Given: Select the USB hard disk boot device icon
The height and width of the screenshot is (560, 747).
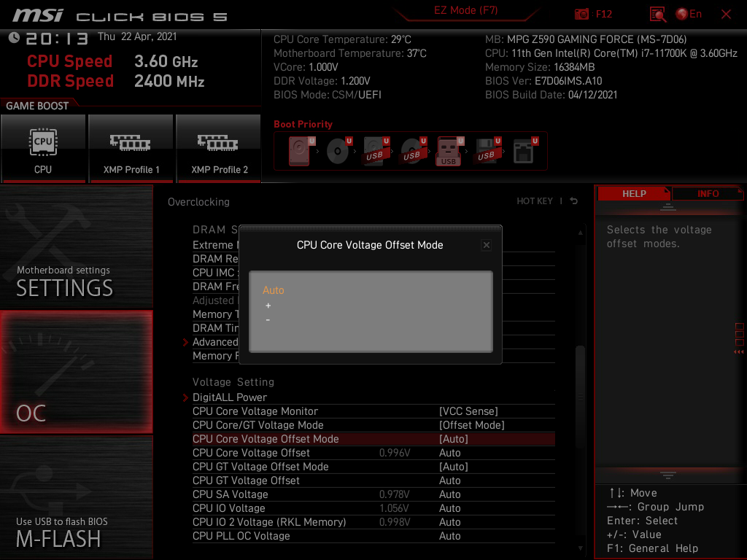Looking at the screenshot, I should point(376,151).
